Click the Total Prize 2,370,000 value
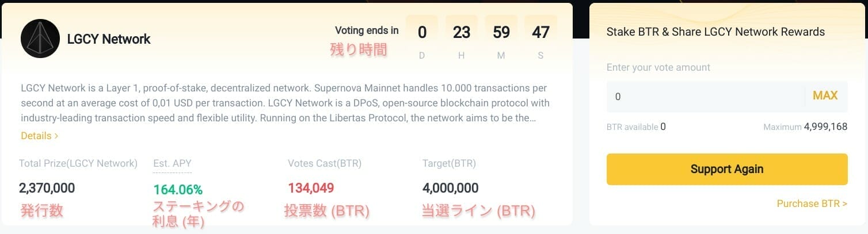Viewport: 868px width, 234px height. point(47,188)
